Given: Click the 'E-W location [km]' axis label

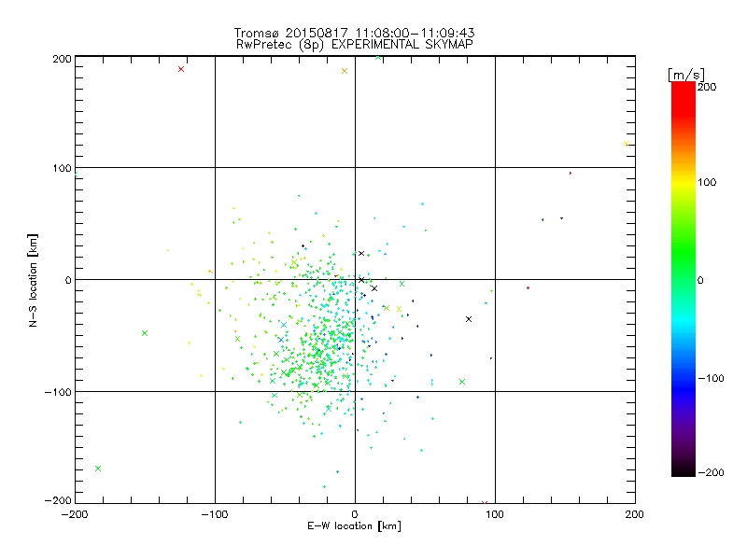Looking at the screenshot, I should (x=354, y=526).
